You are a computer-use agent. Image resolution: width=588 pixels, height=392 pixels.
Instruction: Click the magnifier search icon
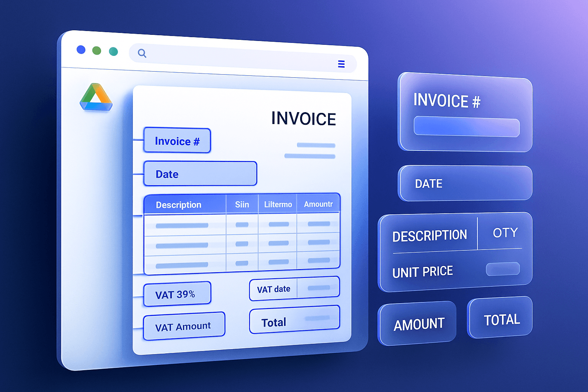tap(142, 53)
